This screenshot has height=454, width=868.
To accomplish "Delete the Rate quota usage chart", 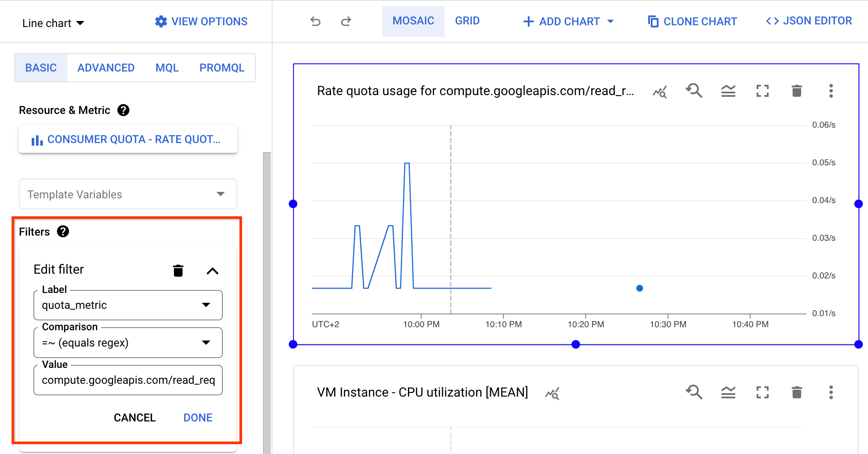I will click(796, 91).
